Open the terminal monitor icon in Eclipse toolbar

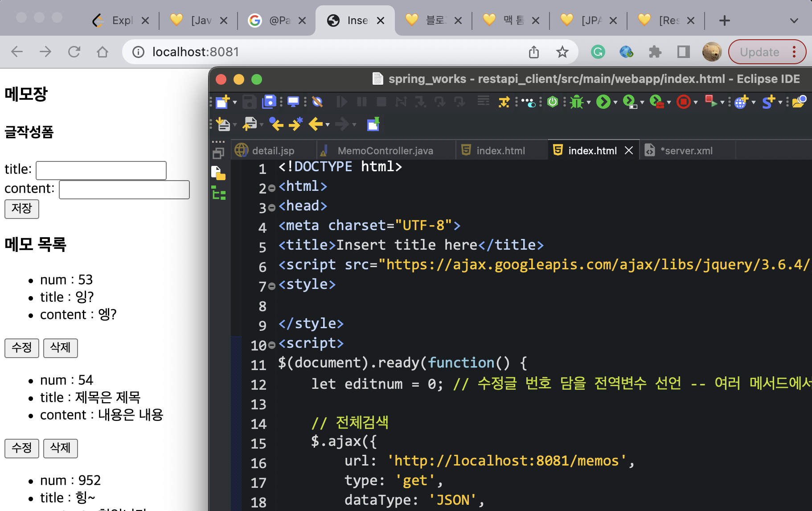[293, 102]
